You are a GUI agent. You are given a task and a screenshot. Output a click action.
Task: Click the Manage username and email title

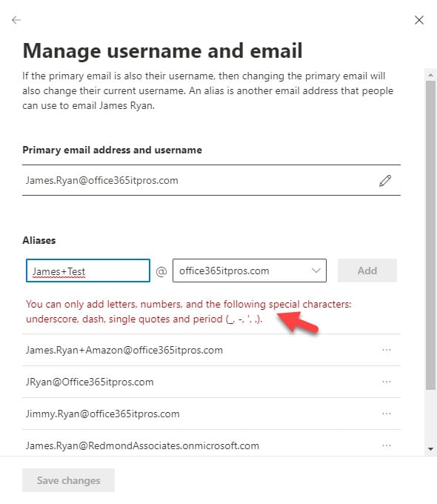click(163, 51)
